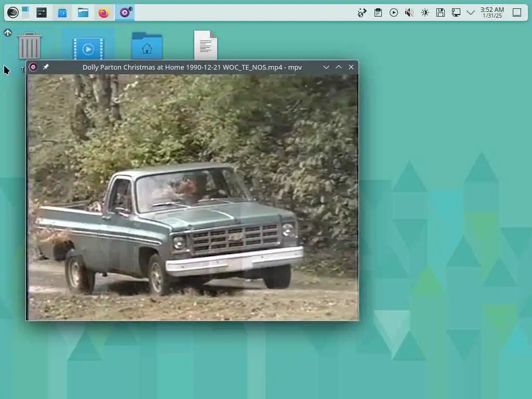Open the clock showing 3:52 AM
This screenshot has height=399, width=532.
point(492,12)
